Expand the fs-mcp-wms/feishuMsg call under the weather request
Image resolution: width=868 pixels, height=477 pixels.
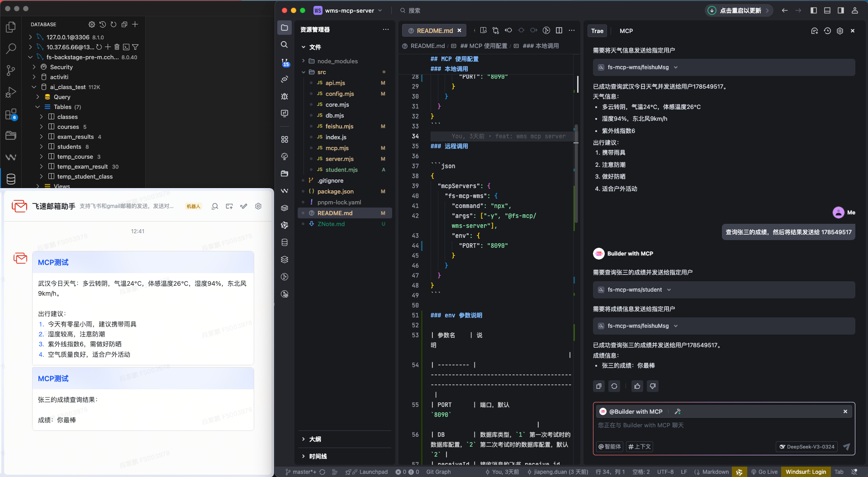tap(724, 67)
